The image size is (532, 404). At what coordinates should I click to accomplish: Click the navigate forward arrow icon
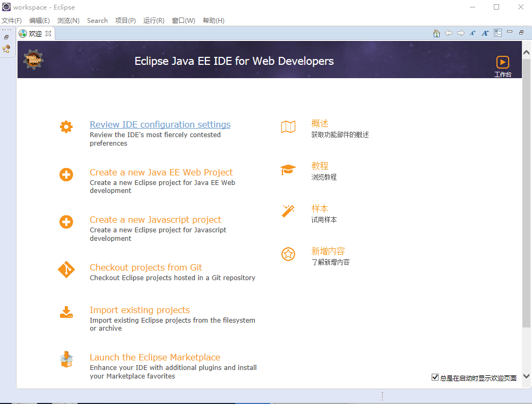pos(460,33)
